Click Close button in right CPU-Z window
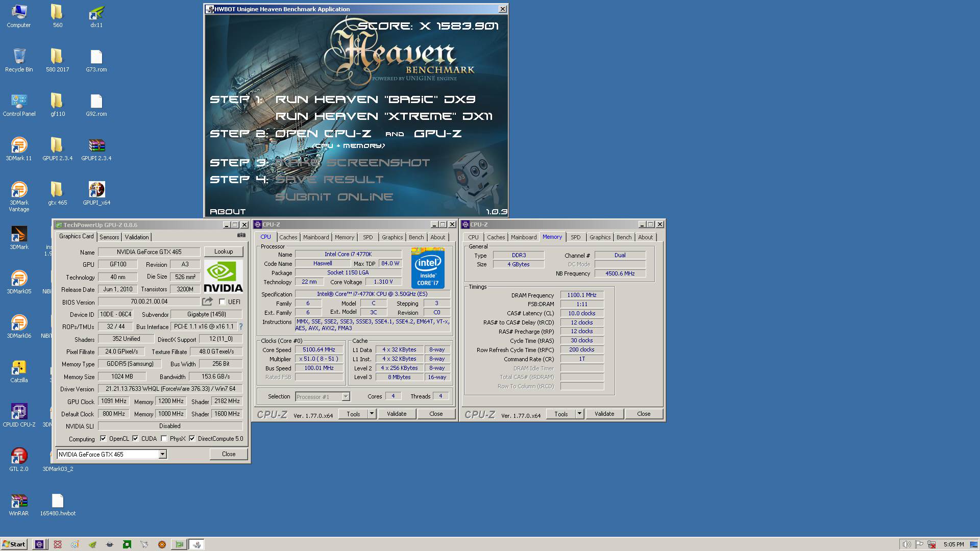Image resolution: width=980 pixels, height=551 pixels. [644, 414]
